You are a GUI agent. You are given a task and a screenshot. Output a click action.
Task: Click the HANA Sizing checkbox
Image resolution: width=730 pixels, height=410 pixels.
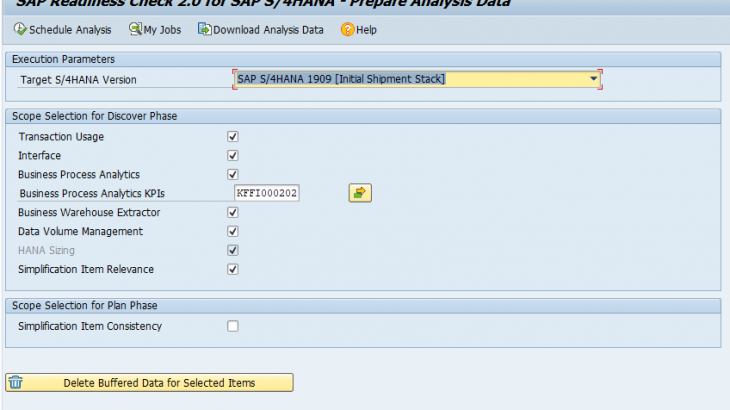pos(233,250)
